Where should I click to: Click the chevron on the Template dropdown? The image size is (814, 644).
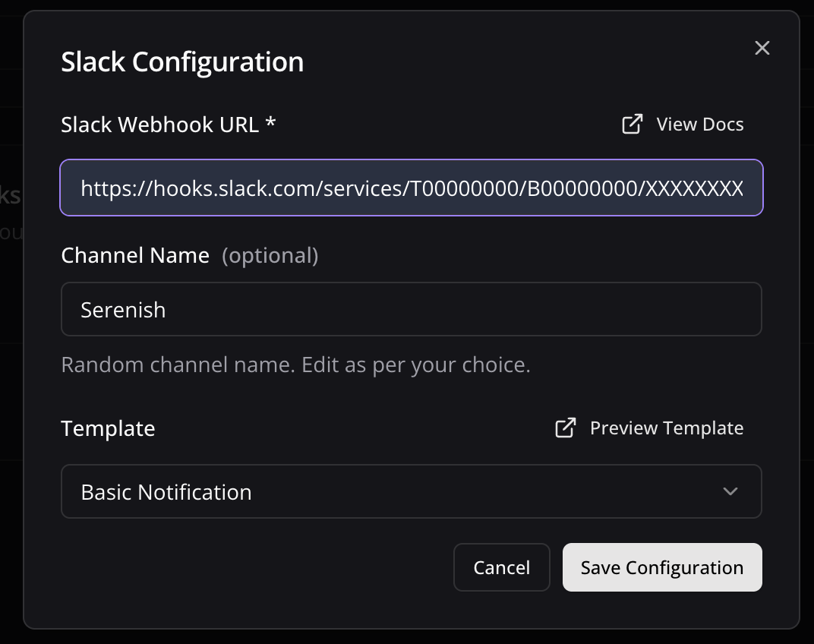[730, 491]
